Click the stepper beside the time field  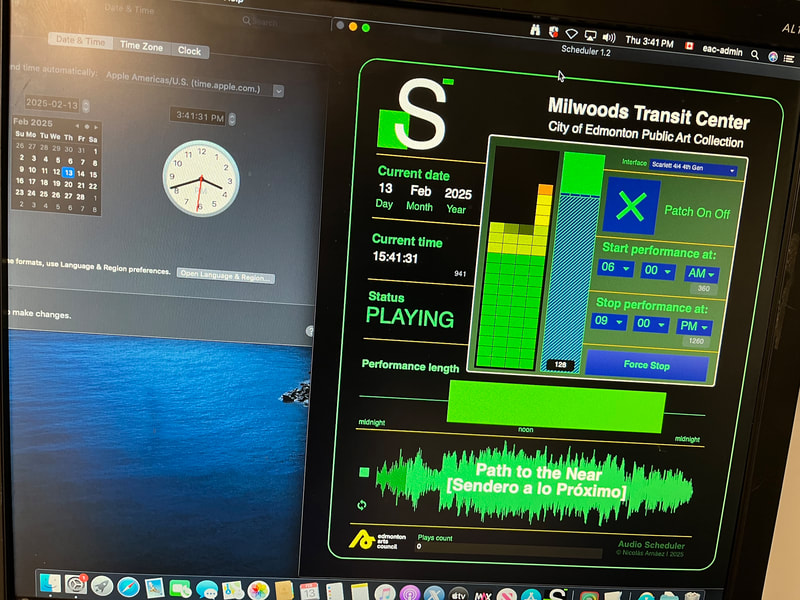click(232, 119)
